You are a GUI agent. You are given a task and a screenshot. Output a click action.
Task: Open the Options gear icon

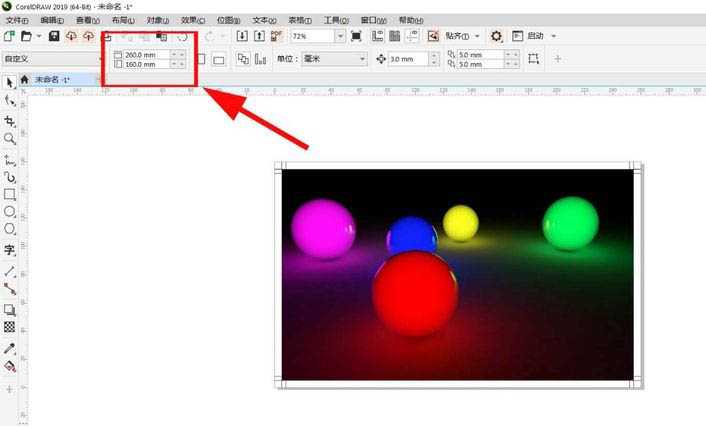[x=496, y=36]
